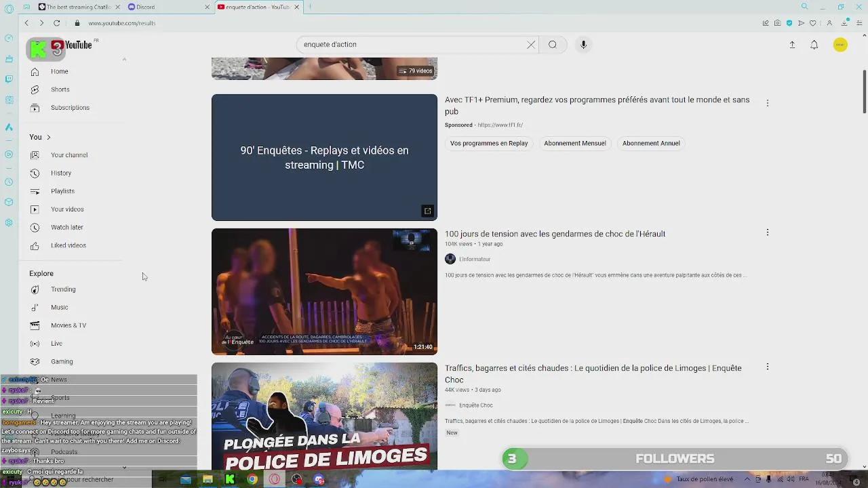
Task: View watch History in sidebar
Action: pos(60,174)
